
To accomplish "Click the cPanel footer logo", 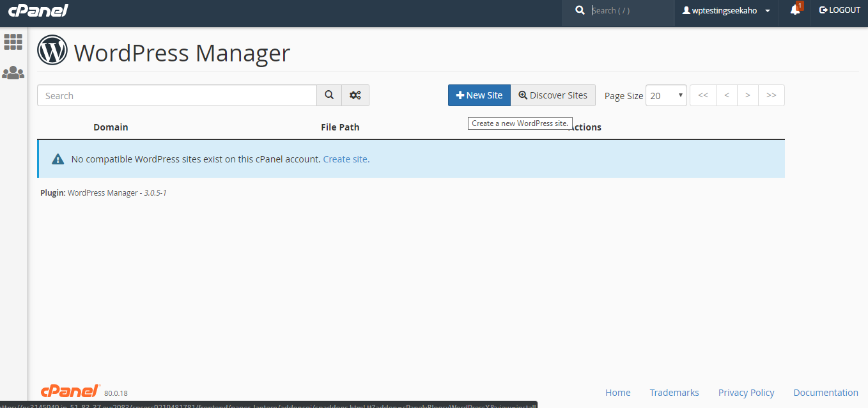I will pos(70,391).
